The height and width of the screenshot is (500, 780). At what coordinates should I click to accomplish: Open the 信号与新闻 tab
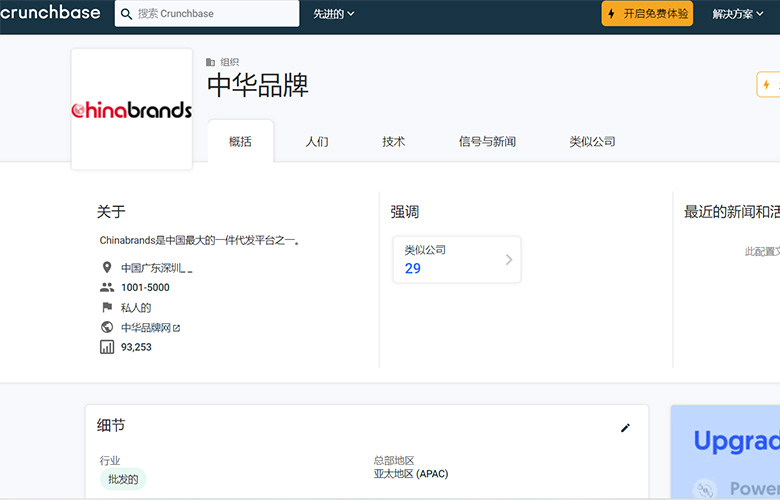[x=487, y=142]
